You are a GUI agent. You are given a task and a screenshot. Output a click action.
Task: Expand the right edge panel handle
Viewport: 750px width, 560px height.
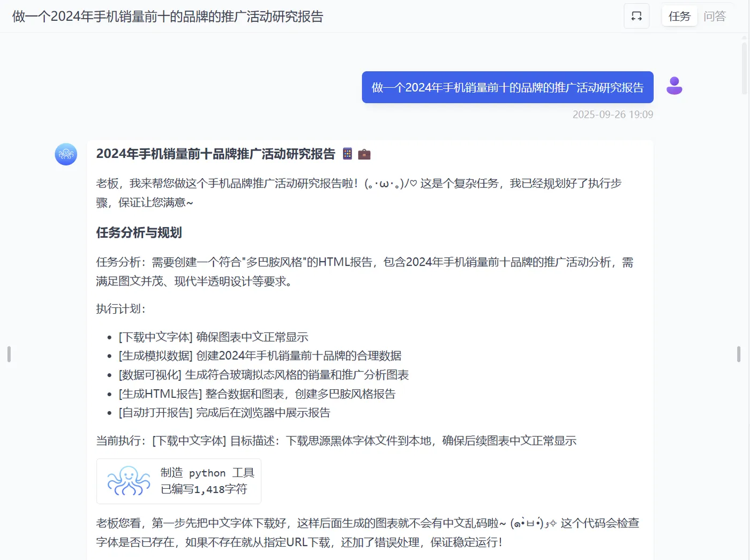click(738, 354)
